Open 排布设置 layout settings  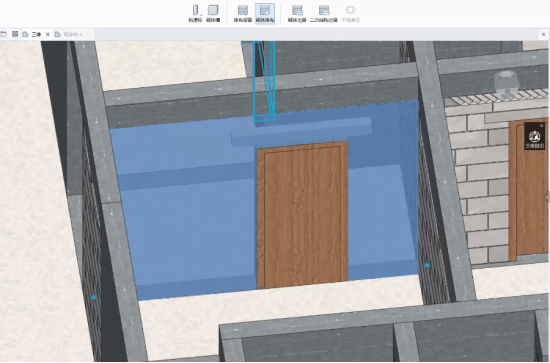243,14
